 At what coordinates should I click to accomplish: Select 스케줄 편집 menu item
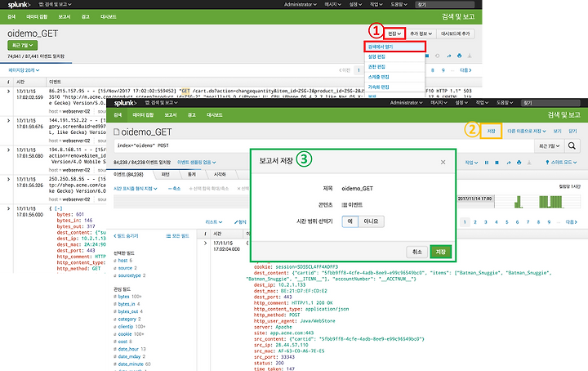[395, 77]
